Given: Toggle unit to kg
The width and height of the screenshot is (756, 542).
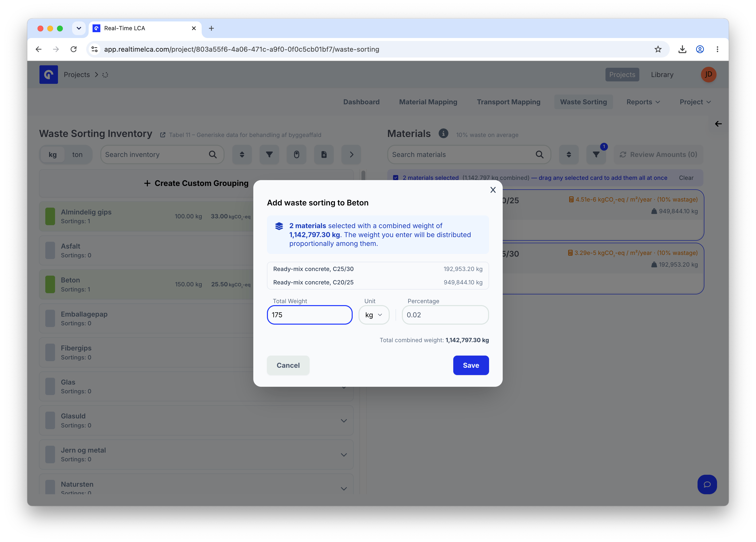Looking at the screenshot, I should pyautogui.click(x=53, y=155).
